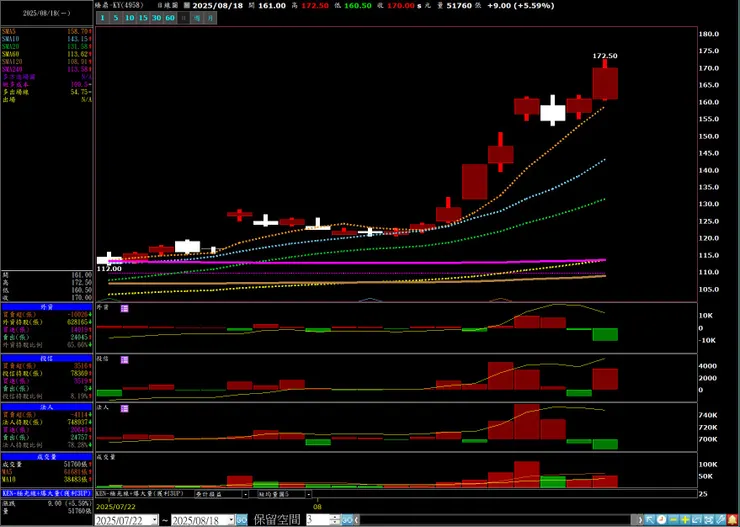Click the SMA20 indicator row
740x527 pixels.
point(47,46)
